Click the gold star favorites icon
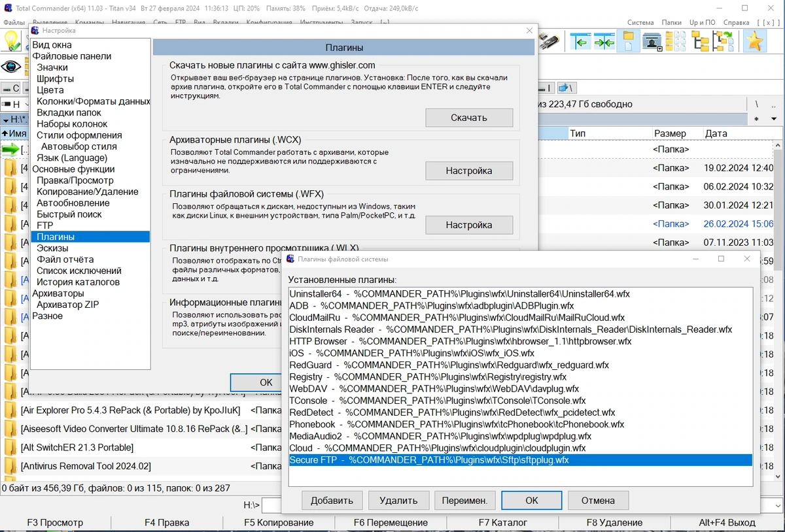Image resolution: width=785 pixels, height=532 pixels. 754,41
